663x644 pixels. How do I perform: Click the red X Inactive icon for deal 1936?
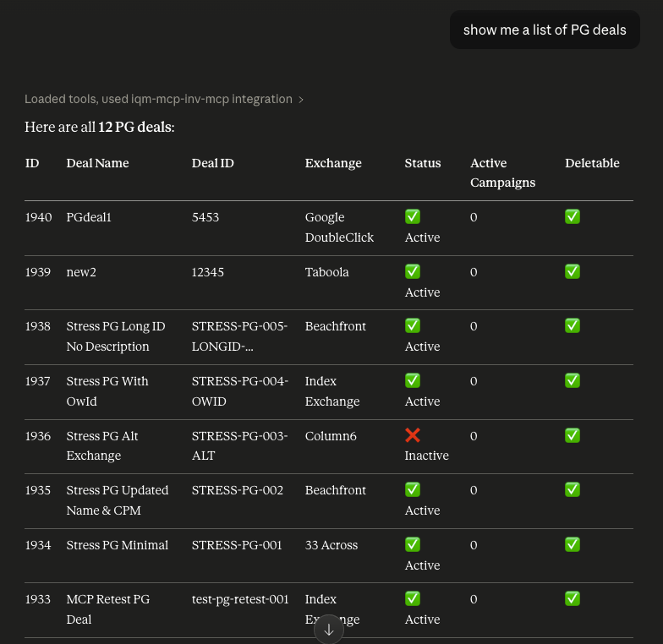pyautogui.click(x=413, y=435)
